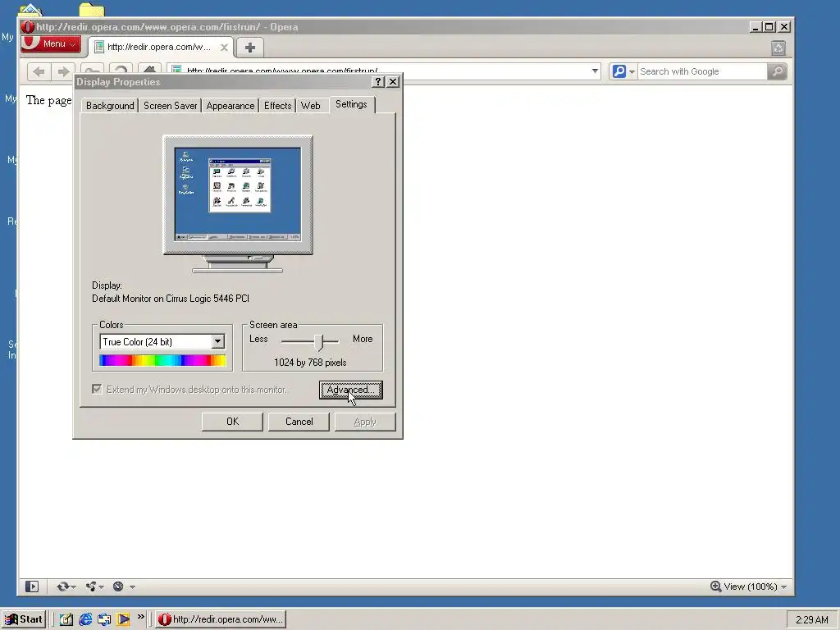Launch Windows Media Player from quick launch
Viewport: 840px width, 630px height.
123,619
